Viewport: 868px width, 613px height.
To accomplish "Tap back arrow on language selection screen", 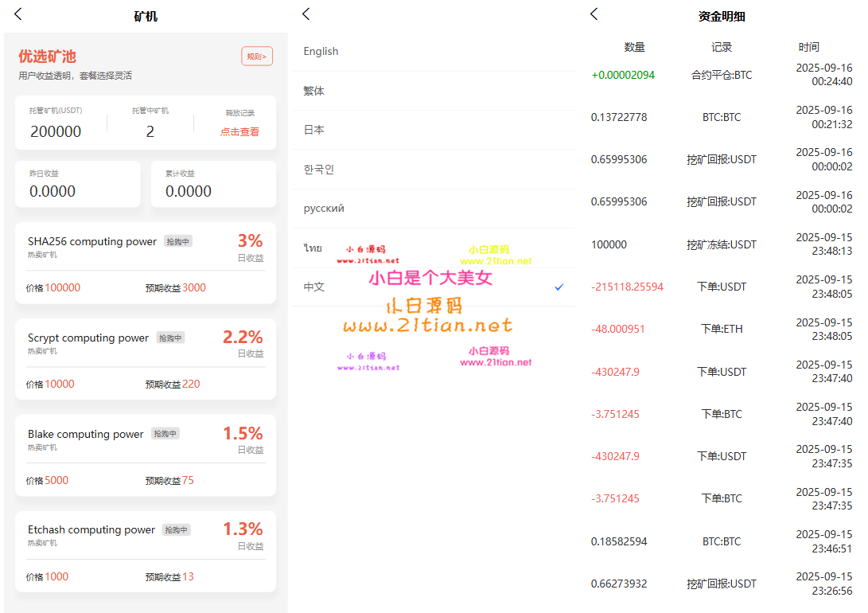I will tap(306, 14).
